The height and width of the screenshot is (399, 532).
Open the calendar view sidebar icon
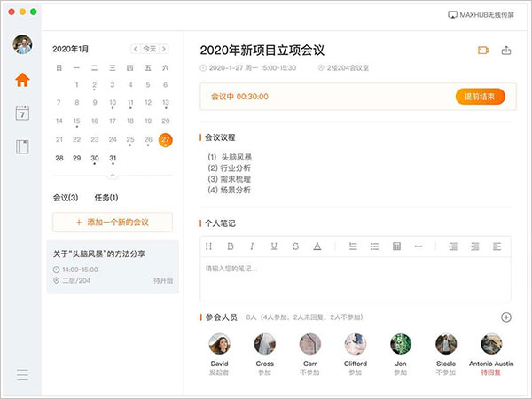click(22, 113)
